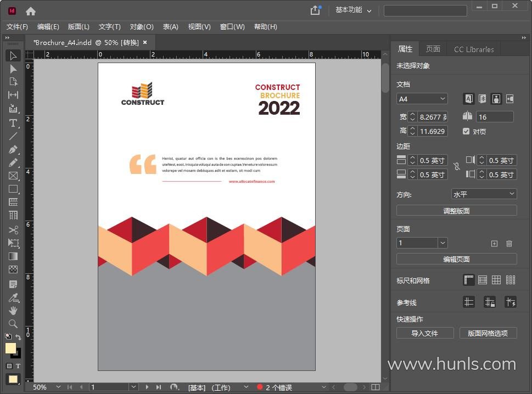Image resolution: width=532 pixels, height=394 pixels.
Task: Click the add new page icon
Action: pos(494,243)
